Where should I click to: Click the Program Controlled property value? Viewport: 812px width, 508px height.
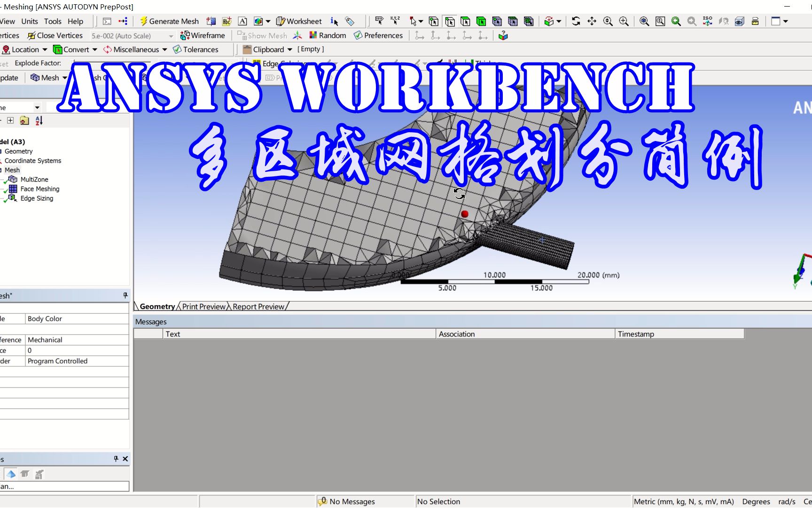click(x=77, y=361)
